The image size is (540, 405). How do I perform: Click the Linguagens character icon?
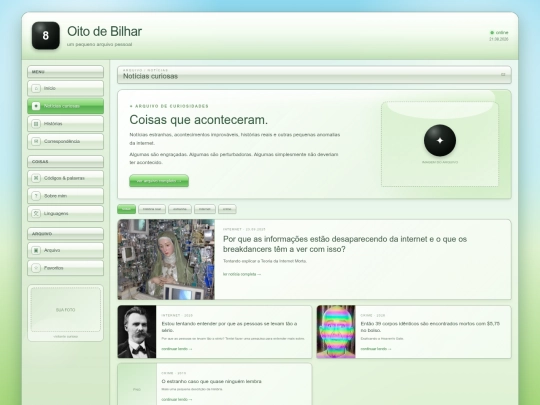point(36,214)
